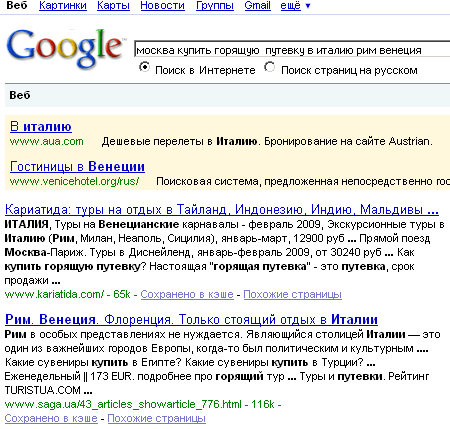450x429 pixels.
Task: Open Сохранено в кэше for kariatida.com
Action: [187, 294]
